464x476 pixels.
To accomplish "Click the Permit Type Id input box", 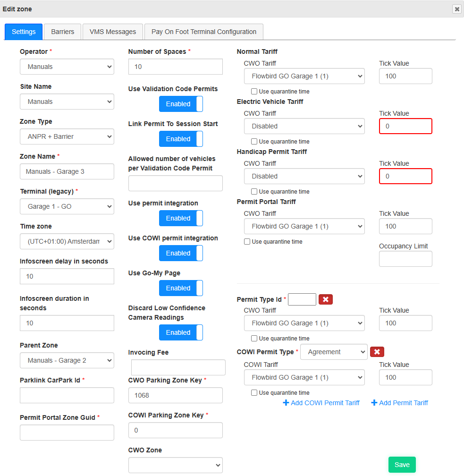I will coord(302,299).
